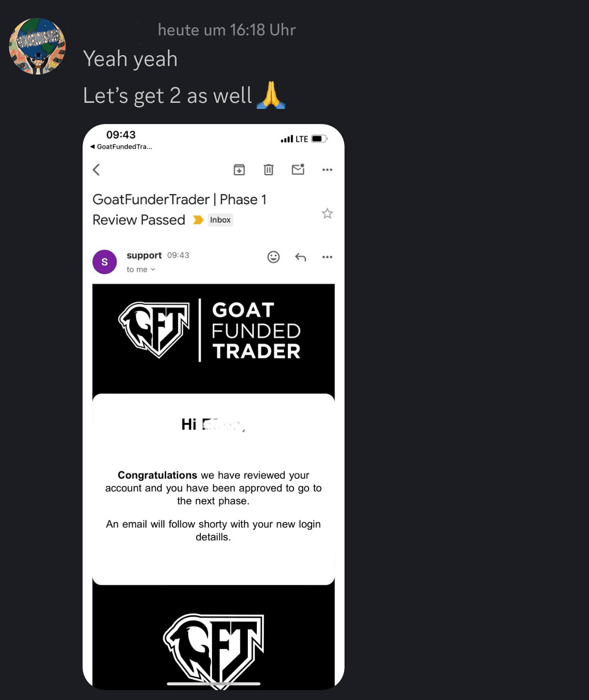Click the 'support' sender name
Image resolution: width=589 pixels, height=700 pixels.
[144, 255]
